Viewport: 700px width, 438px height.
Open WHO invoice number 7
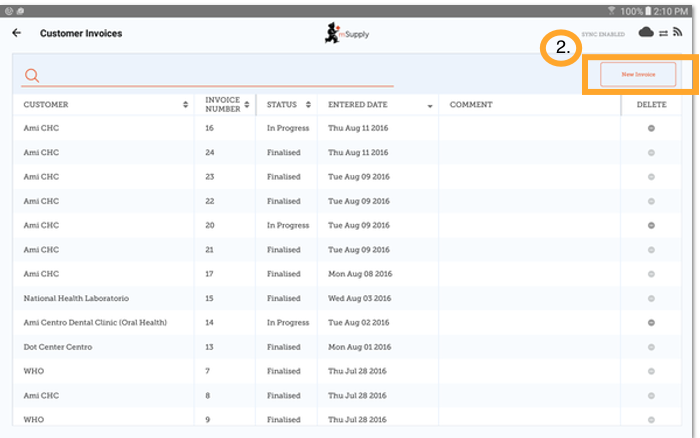pyautogui.click(x=34, y=371)
